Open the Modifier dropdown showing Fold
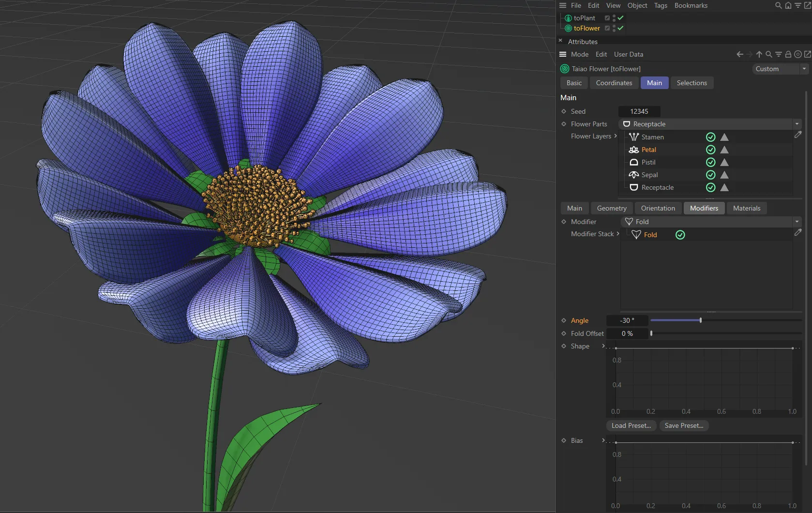Screen dimensions: 812x513 pos(797,221)
